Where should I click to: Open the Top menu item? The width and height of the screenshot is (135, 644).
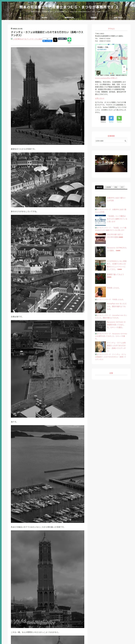click(20, 17)
